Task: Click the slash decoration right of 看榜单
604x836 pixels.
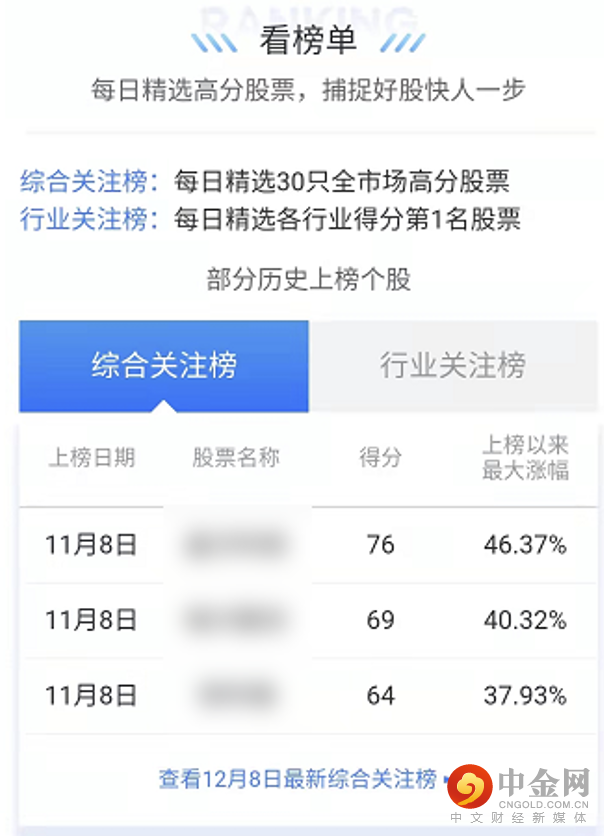Action: 403,42
